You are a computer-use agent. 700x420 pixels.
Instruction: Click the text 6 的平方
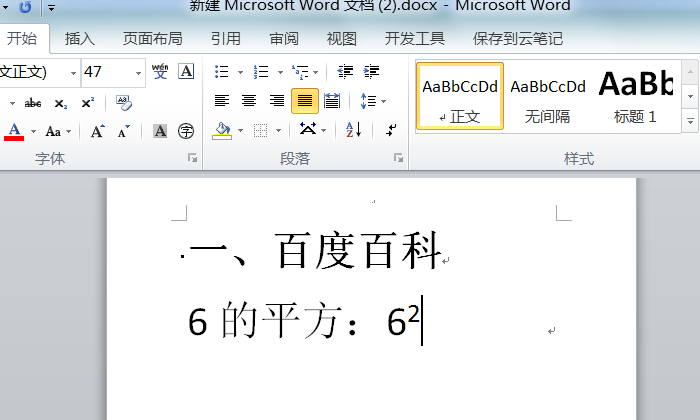click(265, 322)
